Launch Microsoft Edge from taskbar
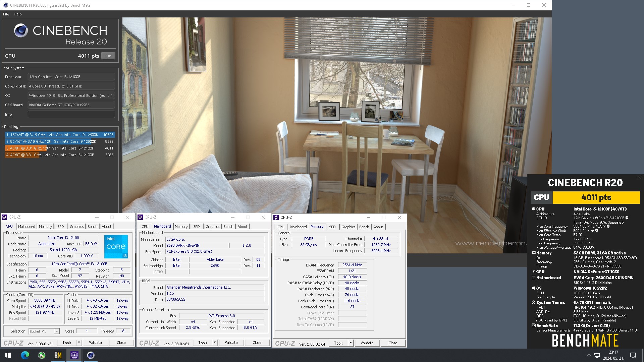The image size is (644, 362). 25,355
